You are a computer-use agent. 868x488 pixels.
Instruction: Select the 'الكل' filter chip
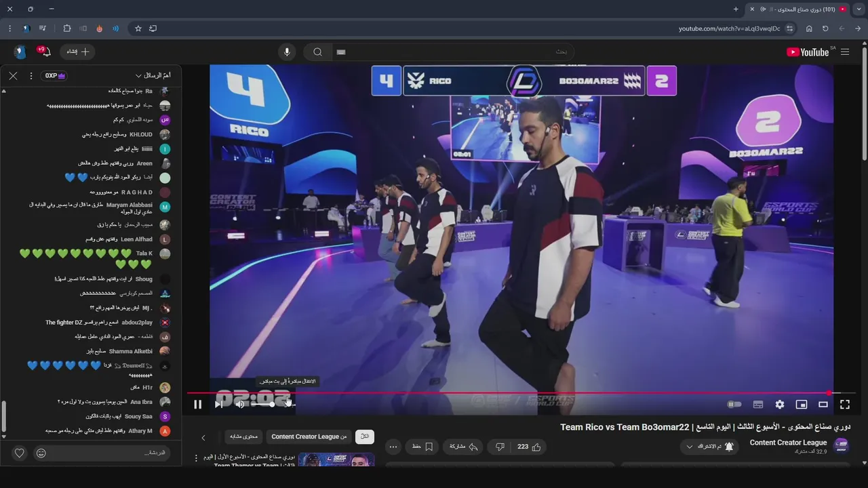365,436
